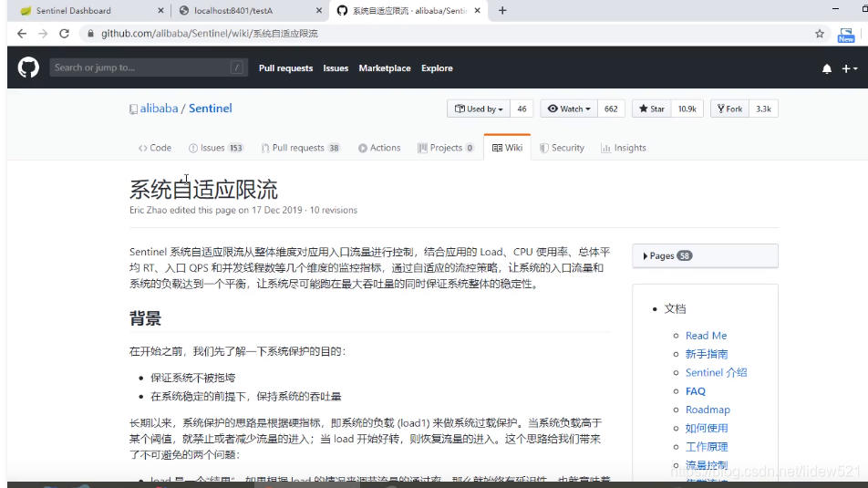Open the Read Me wiki link
The image size is (868, 488).
click(706, 336)
